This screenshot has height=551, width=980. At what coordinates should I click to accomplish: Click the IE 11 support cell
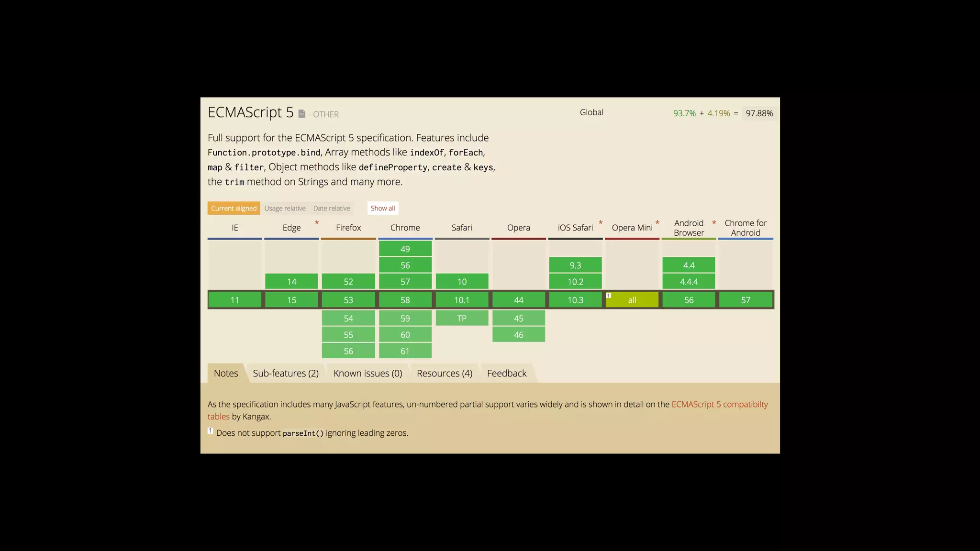click(234, 300)
